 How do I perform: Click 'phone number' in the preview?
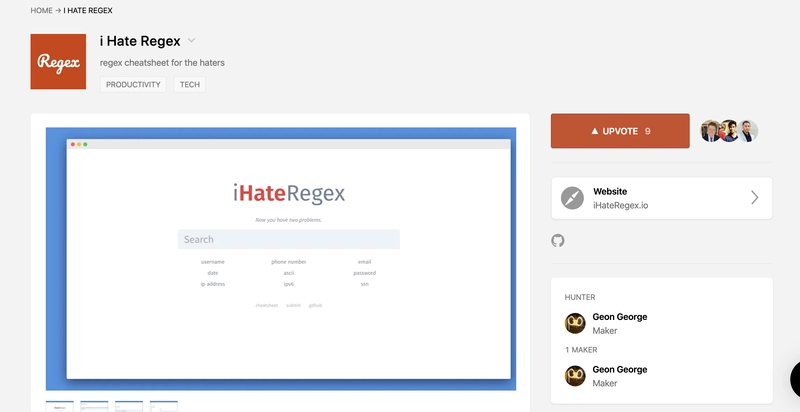(x=289, y=262)
